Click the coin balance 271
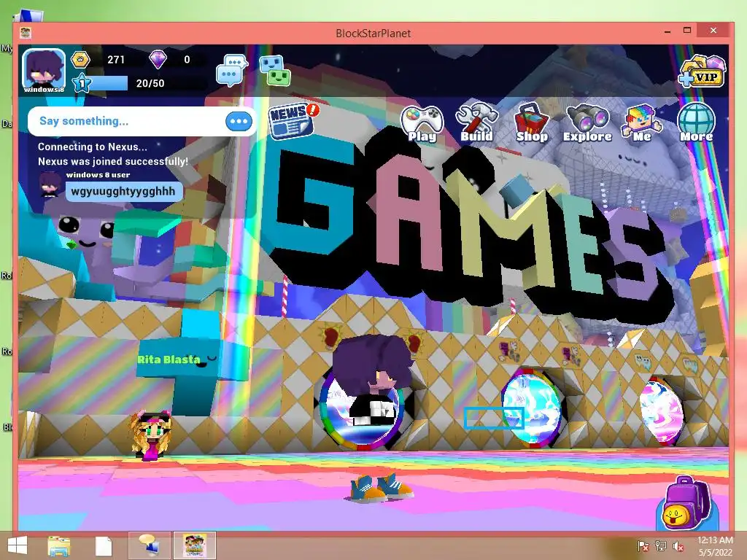Screen dimensions: 747x560 click(116, 60)
